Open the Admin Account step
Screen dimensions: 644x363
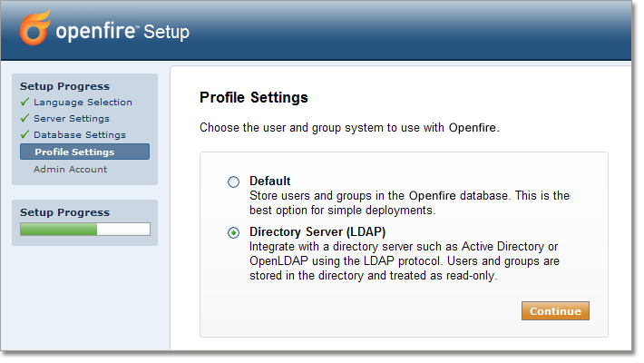tap(70, 169)
